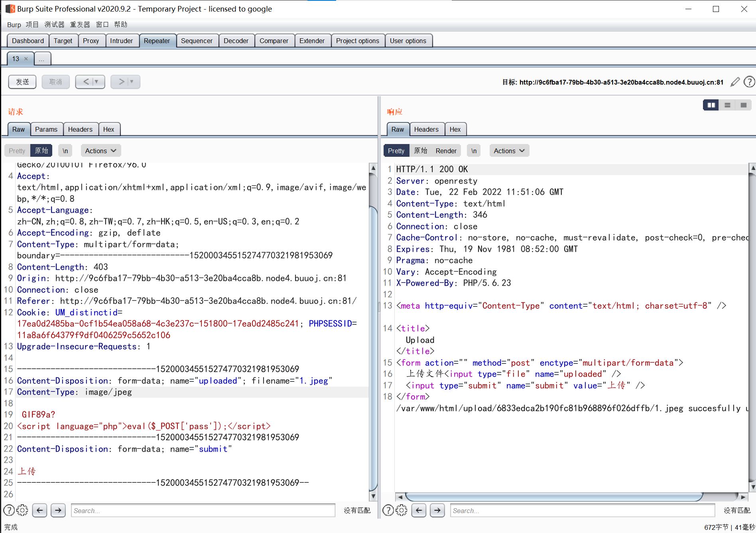Switch to Sequencer tab
Image resolution: width=756 pixels, height=533 pixels.
tap(197, 41)
